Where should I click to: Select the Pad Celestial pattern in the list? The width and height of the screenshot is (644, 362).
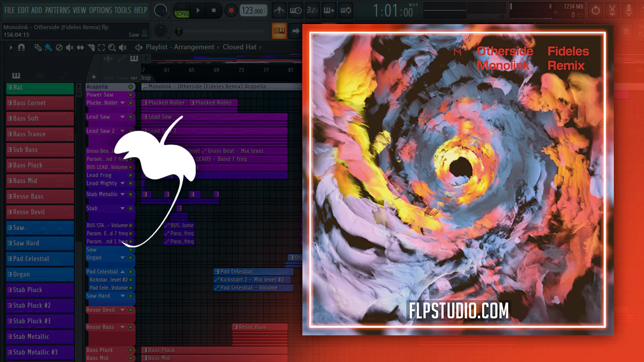(40, 259)
